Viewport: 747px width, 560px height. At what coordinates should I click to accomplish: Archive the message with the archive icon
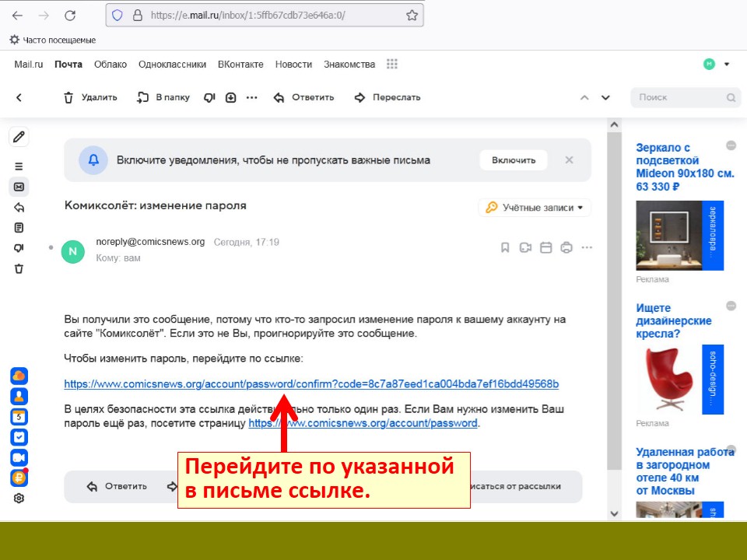[x=230, y=98]
